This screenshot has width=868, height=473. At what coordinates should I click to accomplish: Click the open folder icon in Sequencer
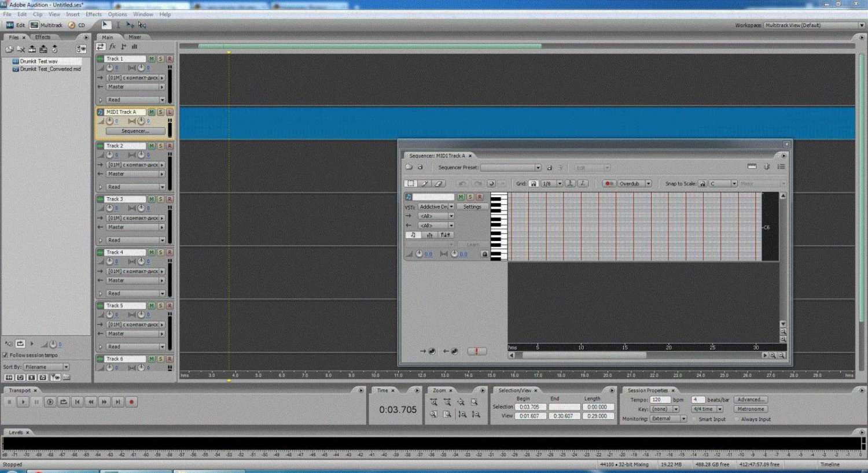(409, 167)
